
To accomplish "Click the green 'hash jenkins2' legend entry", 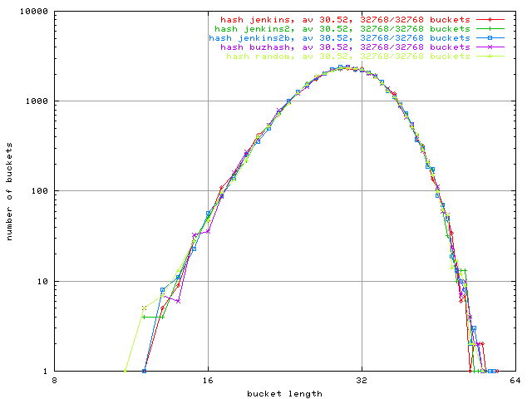I will click(x=342, y=29).
